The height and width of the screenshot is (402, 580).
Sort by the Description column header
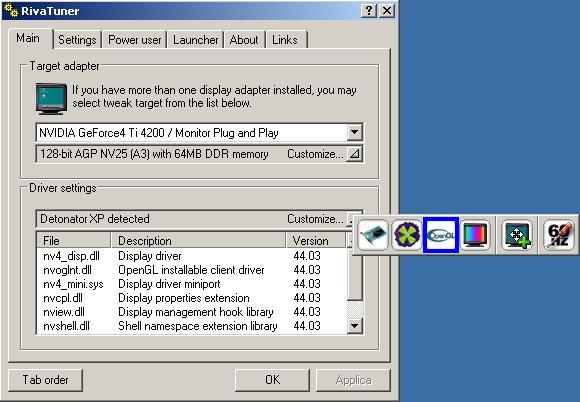click(x=198, y=241)
